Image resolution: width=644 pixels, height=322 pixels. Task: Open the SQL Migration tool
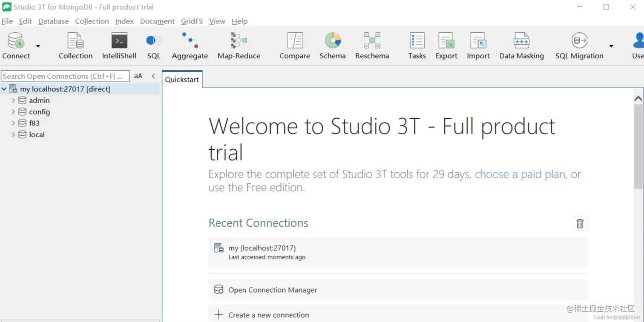(579, 46)
